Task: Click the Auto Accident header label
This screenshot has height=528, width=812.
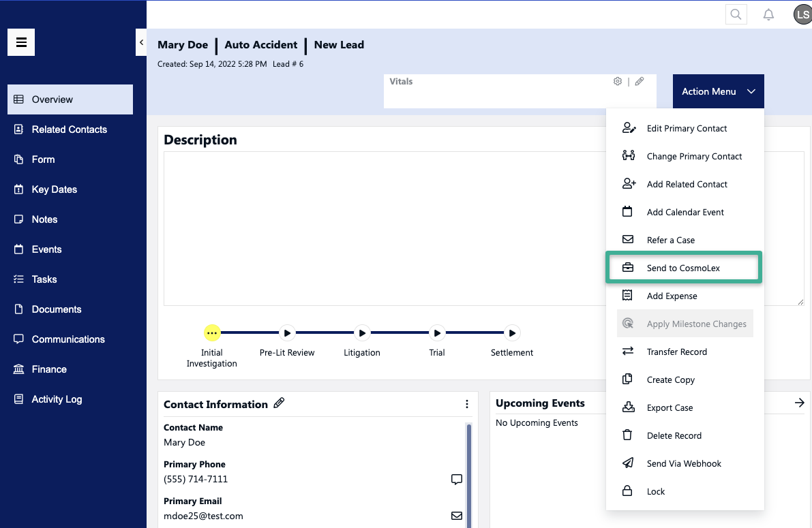Action: point(261,45)
